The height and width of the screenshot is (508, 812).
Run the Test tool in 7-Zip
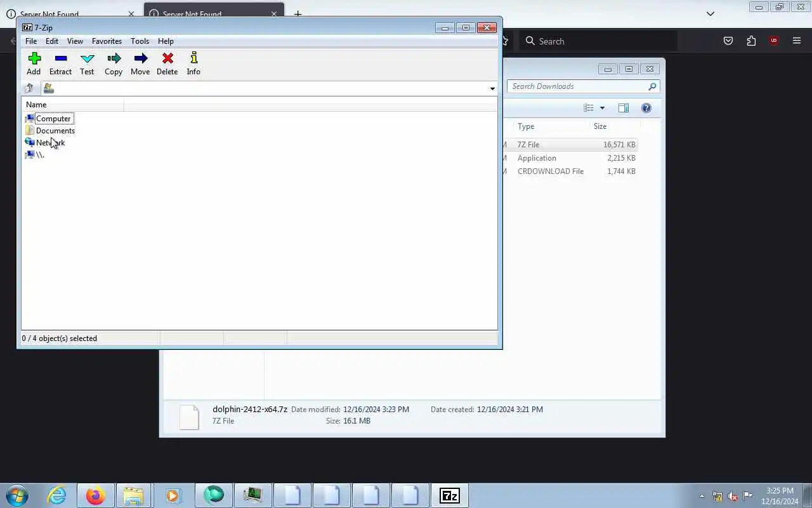point(87,63)
